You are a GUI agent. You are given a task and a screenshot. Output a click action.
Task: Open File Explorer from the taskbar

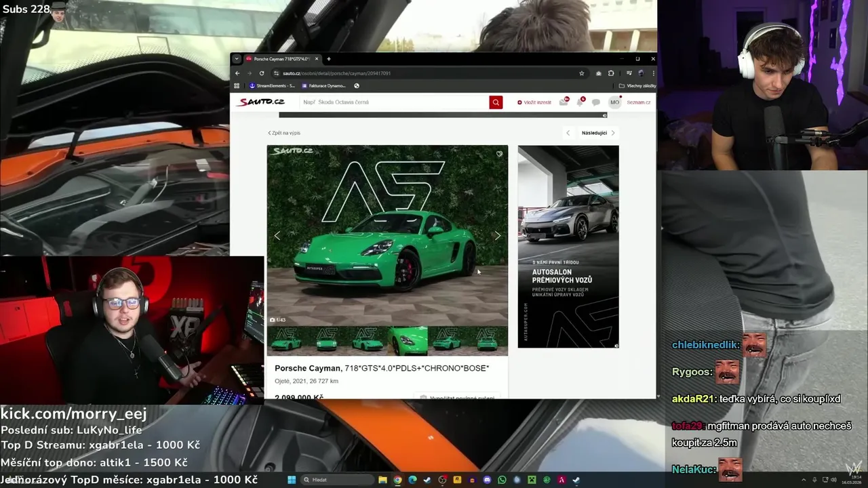(382, 480)
